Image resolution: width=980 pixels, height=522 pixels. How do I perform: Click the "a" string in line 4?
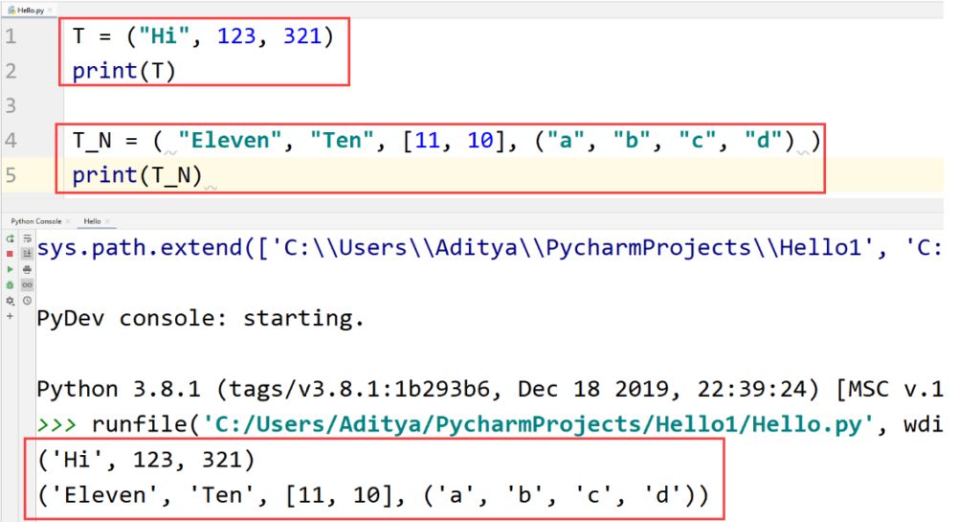[565, 140]
